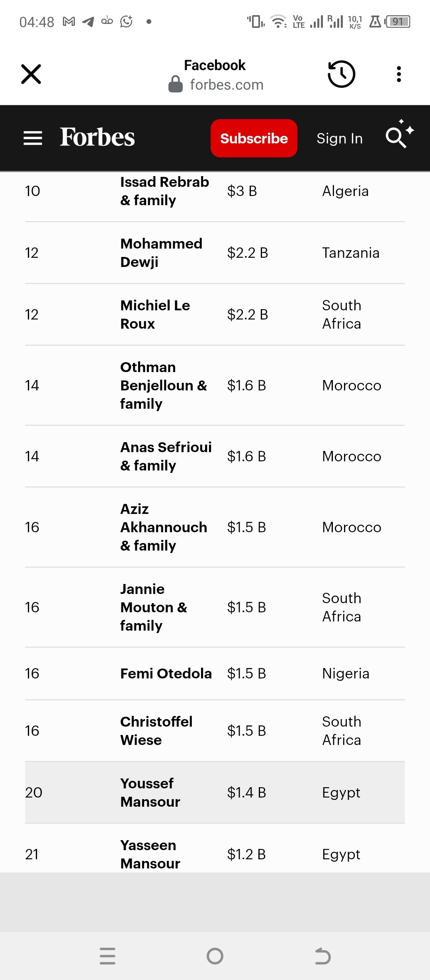The image size is (430, 980).
Task: Open Mohammed Dewji's profile
Action: (161, 253)
